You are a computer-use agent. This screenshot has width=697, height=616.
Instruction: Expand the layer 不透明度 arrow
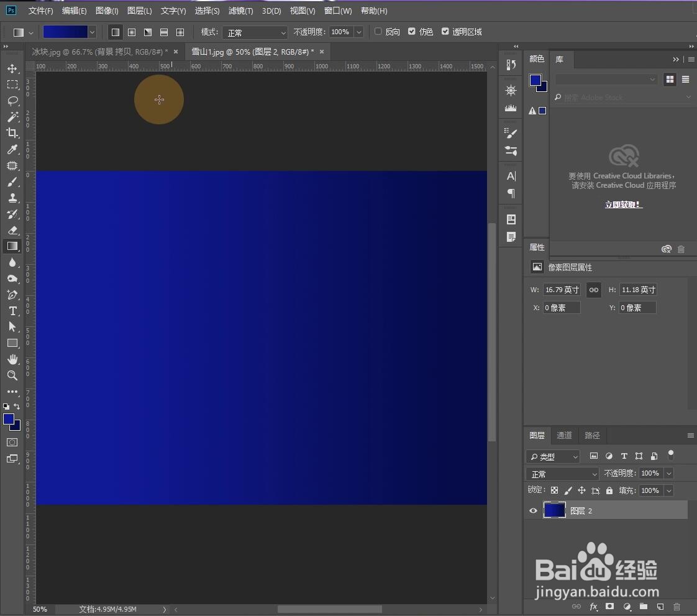pyautogui.click(x=669, y=473)
